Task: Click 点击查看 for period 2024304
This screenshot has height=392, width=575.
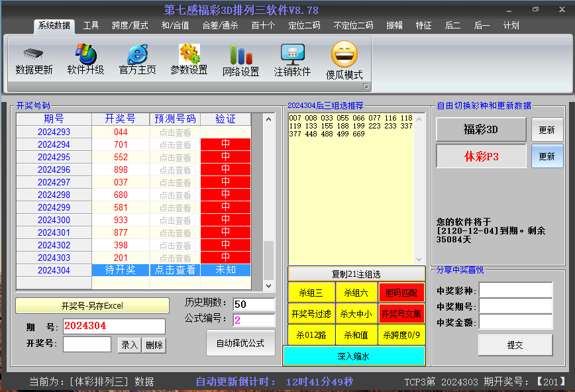Action: [x=175, y=270]
